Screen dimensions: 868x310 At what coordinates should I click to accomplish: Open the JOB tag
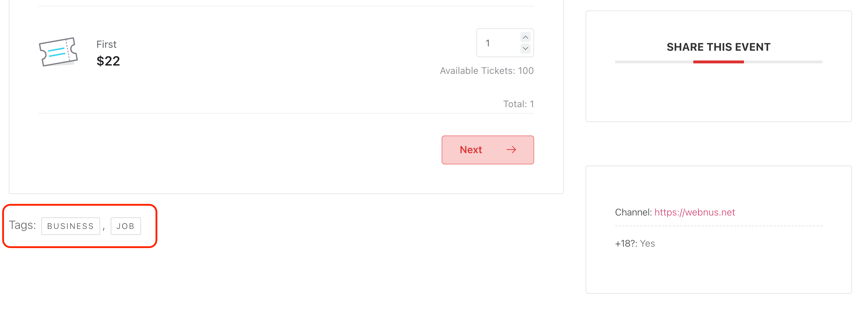pyautogui.click(x=125, y=226)
